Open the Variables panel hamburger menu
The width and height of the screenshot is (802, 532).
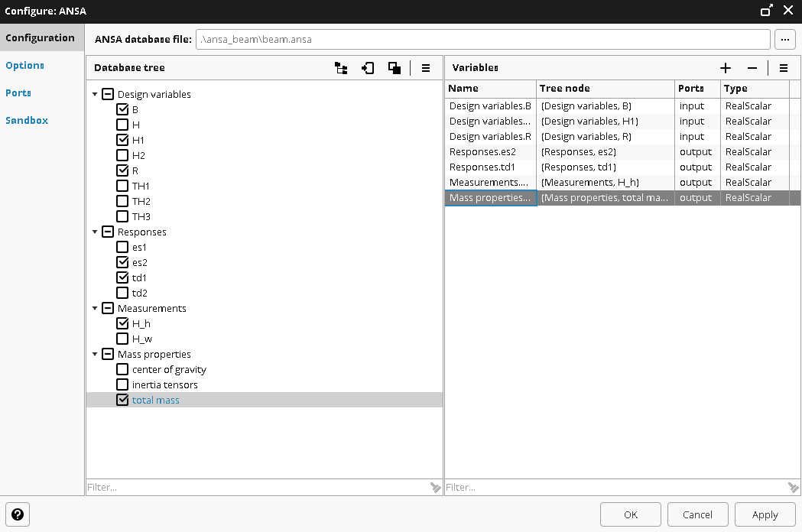click(784, 68)
